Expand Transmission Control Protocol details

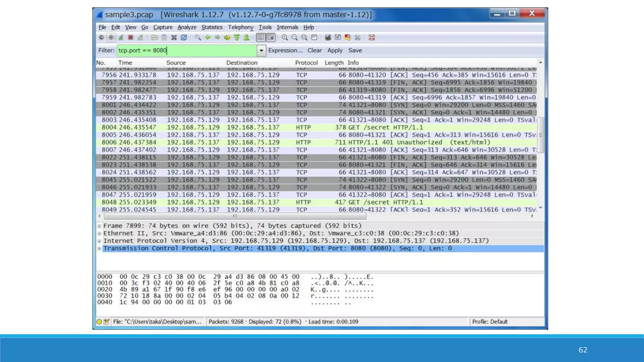(99, 249)
